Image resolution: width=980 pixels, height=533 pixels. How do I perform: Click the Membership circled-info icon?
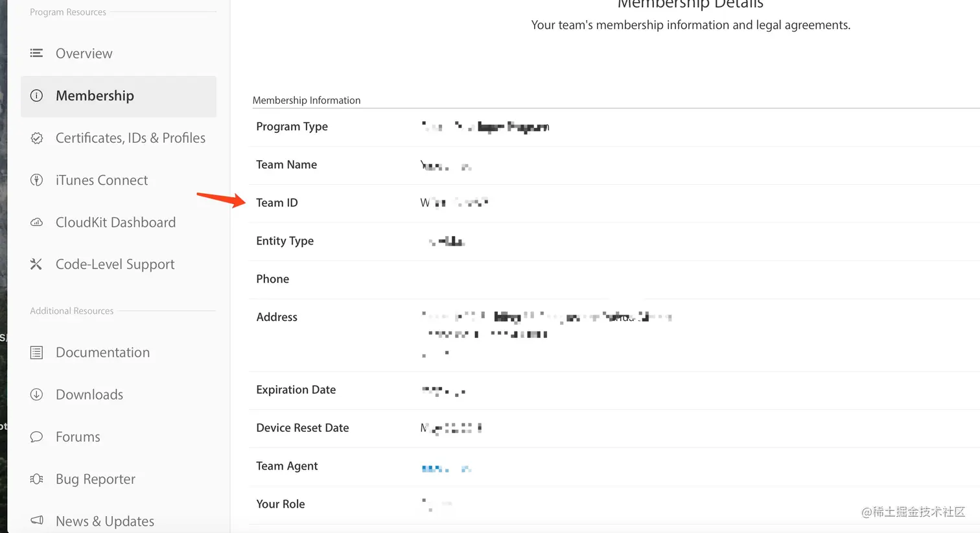coord(38,95)
